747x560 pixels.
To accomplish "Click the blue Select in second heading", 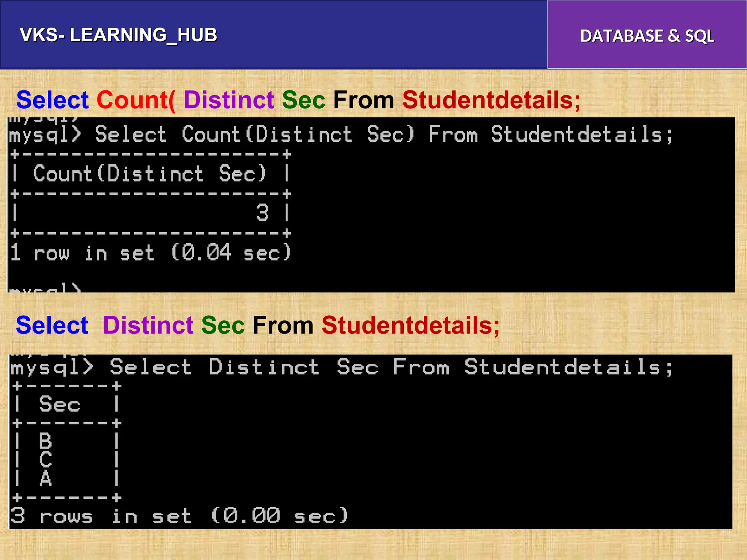I will point(52,325).
